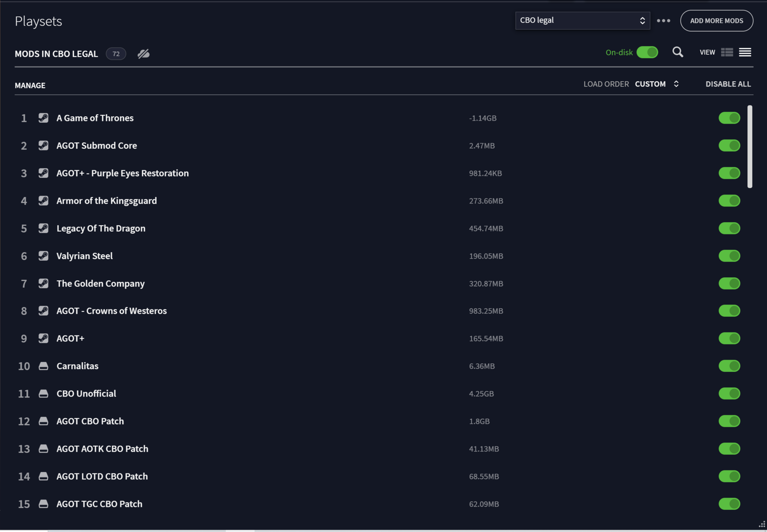
Task: Select the AGOT AOTK CBO Patch name
Action: point(102,449)
